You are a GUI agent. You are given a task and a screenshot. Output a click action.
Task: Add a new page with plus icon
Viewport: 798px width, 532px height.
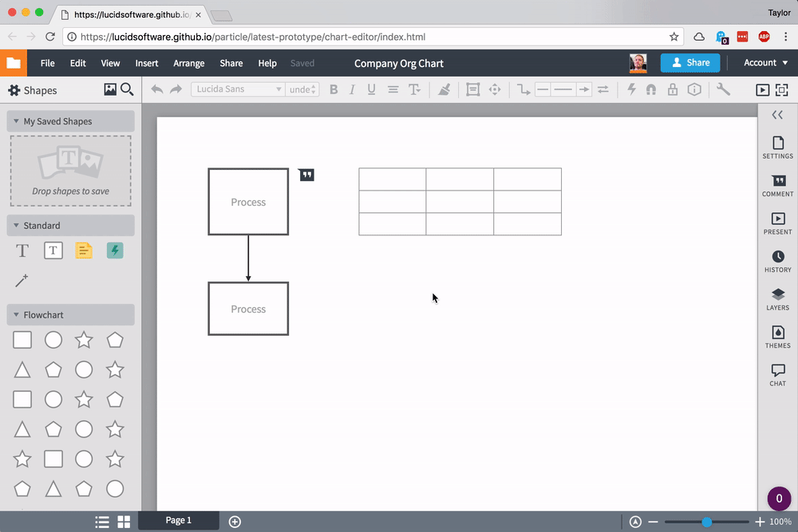click(235, 522)
